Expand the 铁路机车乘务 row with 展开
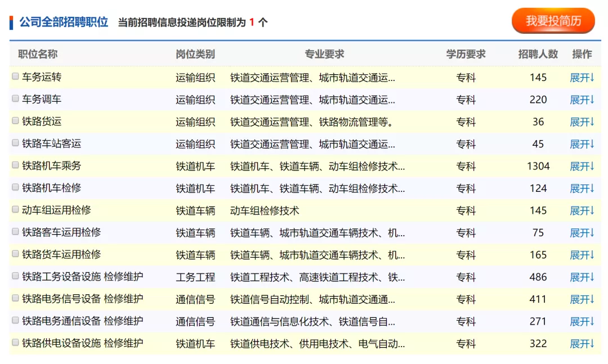The image size is (608, 364). [x=582, y=166]
